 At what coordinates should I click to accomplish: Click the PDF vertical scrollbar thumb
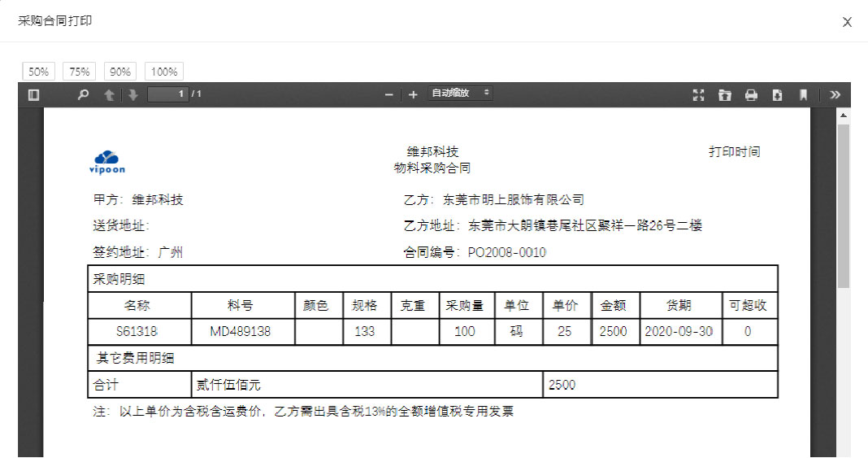(843, 206)
